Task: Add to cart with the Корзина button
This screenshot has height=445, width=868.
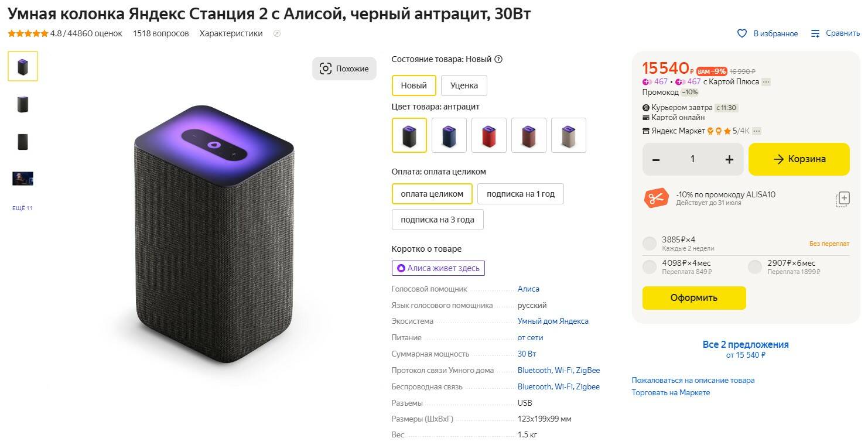Action: (799, 159)
